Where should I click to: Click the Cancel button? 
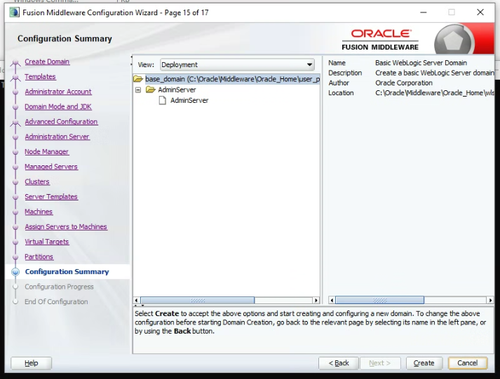[468, 363]
